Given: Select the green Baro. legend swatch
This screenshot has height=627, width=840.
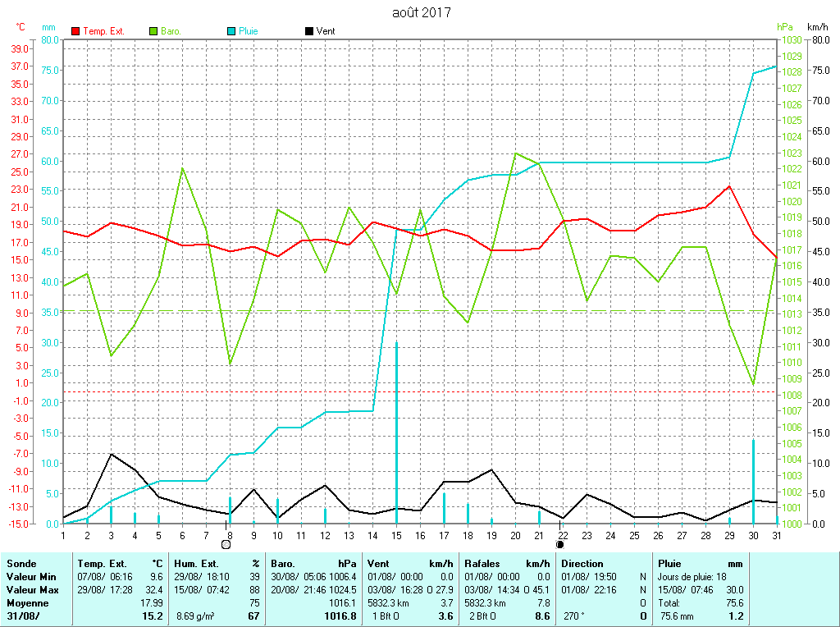Looking at the screenshot, I should (153, 31).
